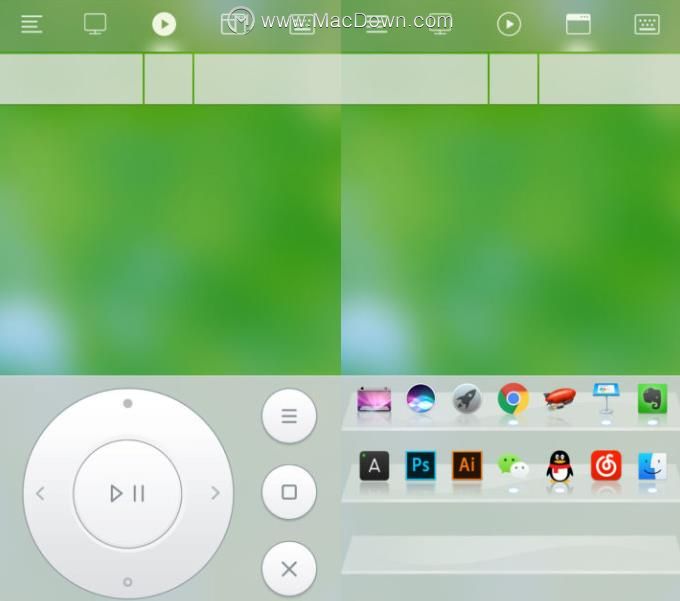Open the black 'A' key app icon
This screenshot has height=601, width=680.
pyautogui.click(x=374, y=466)
